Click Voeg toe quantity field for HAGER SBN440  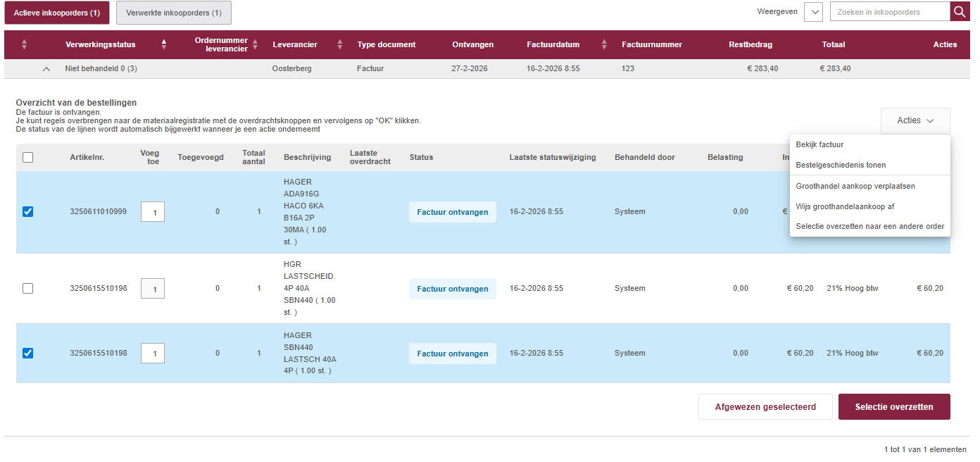point(153,354)
